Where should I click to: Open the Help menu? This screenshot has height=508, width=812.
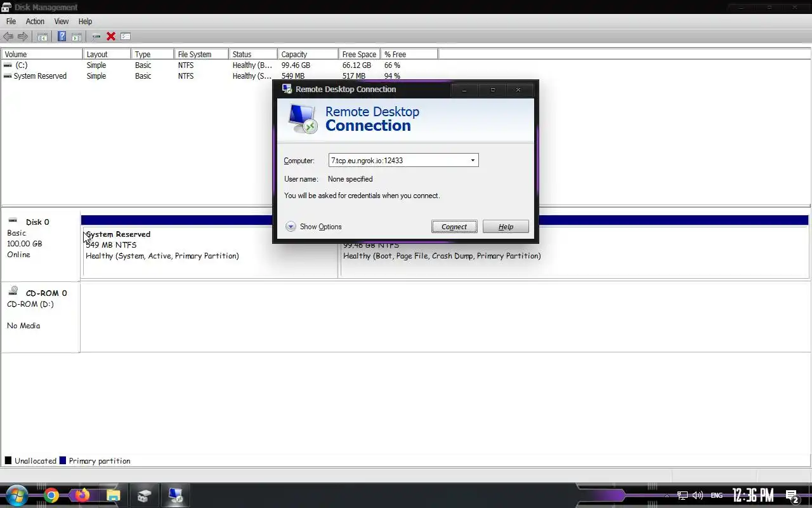(85, 22)
